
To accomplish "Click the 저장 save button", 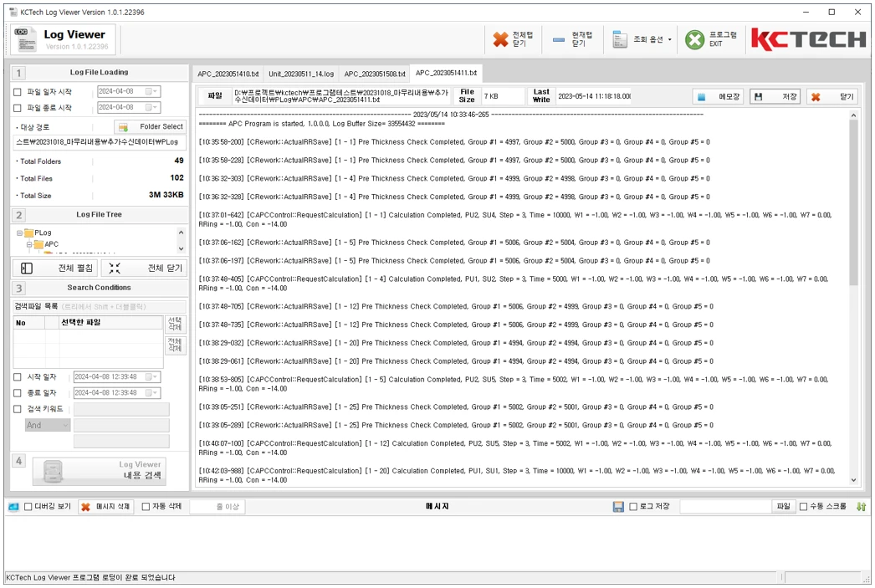I will 775,96.
